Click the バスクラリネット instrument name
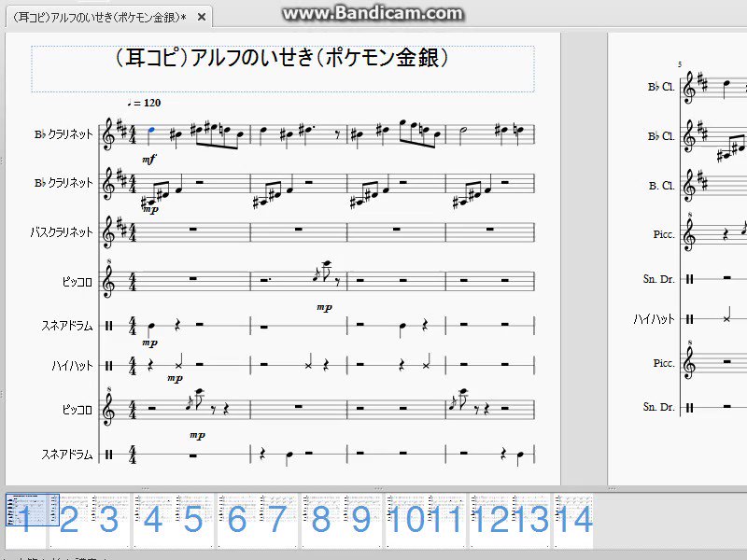Screen dimensions: 747x560 (x=62, y=231)
